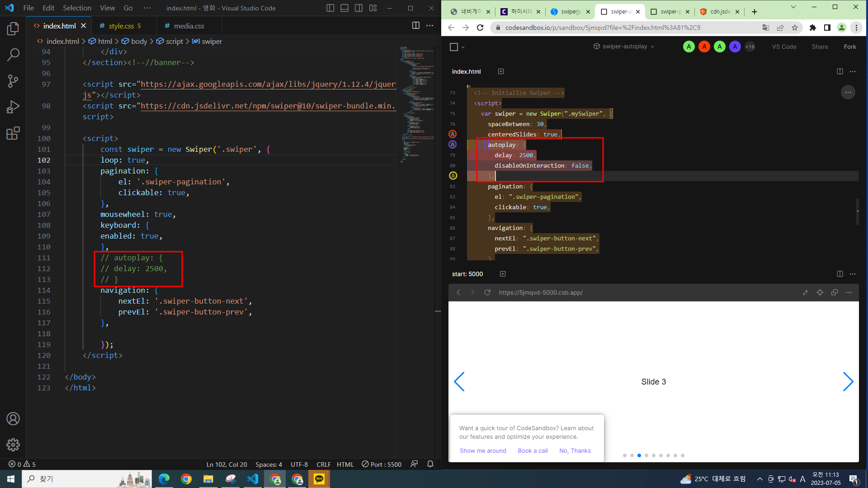Toggle the CodeSandbox menu square icon
868x488 pixels.
[454, 47]
